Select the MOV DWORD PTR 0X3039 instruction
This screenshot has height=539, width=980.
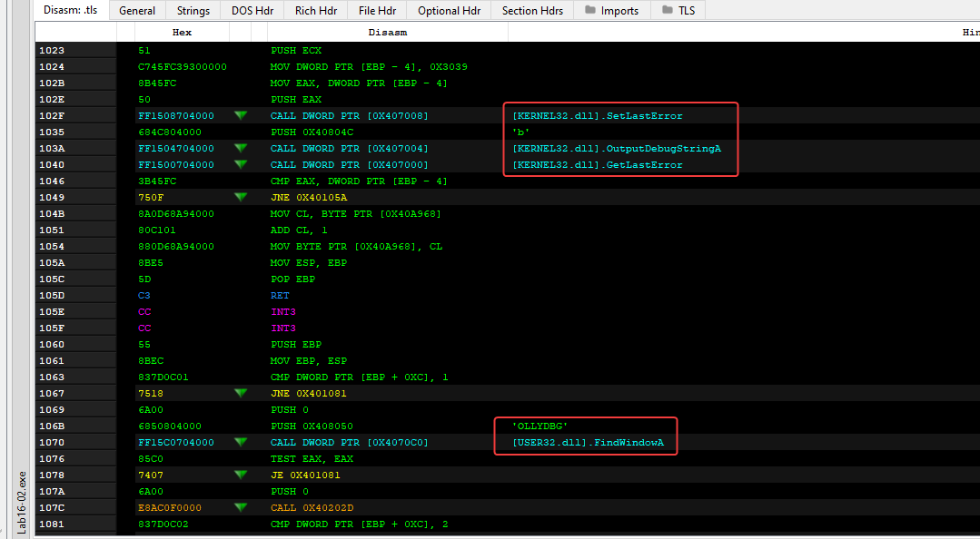369,67
